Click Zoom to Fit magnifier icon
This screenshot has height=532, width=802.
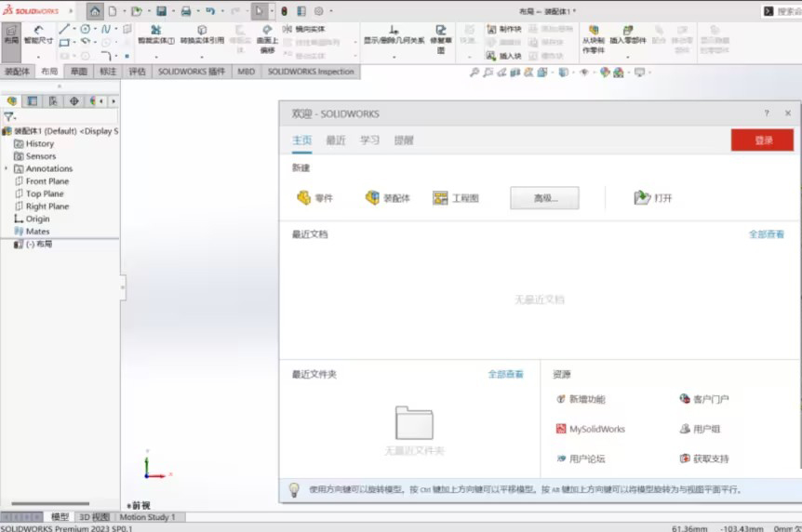click(475, 73)
